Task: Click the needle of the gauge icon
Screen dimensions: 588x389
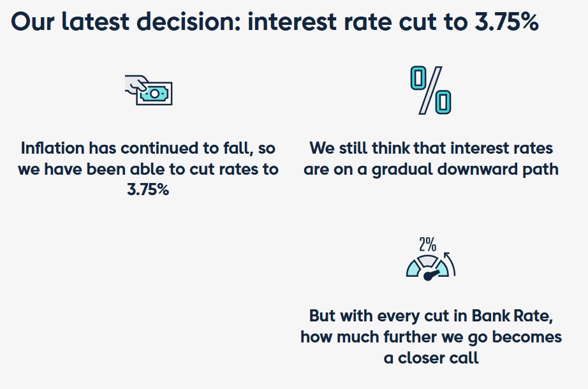Action: (432, 274)
